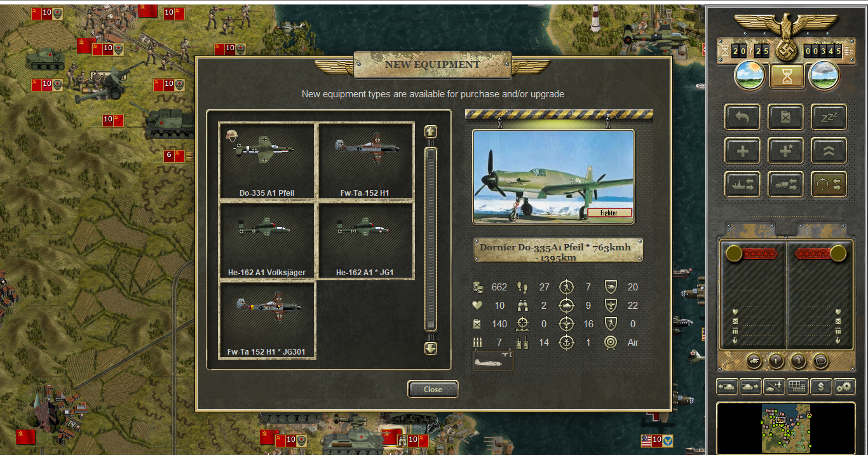Click the coins cost icon beside 662

coord(478,287)
